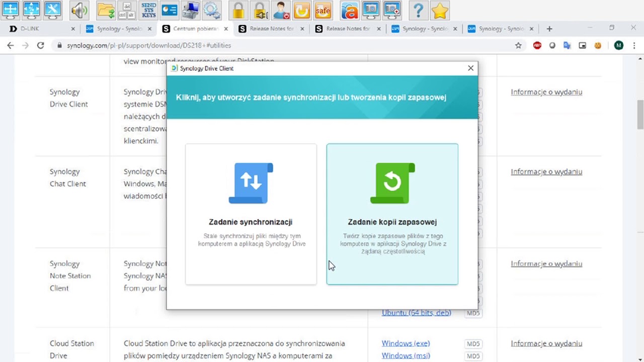
Task: Click the orange safe mode icon
Action: click(x=323, y=10)
